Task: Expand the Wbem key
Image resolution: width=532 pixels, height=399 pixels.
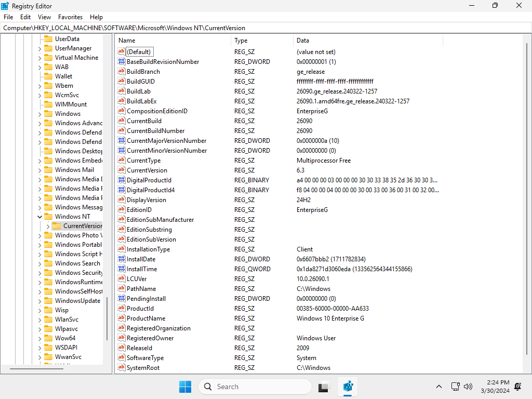Action: coord(39,86)
